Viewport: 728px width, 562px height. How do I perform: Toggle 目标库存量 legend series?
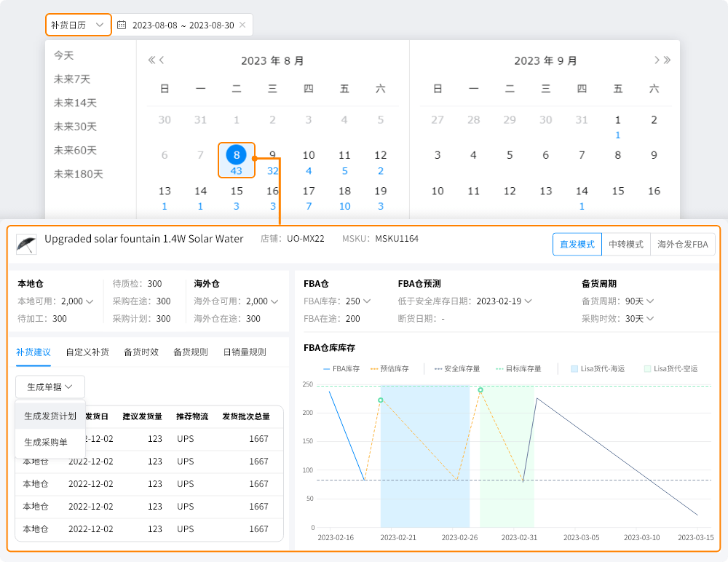click(x=518, y=369)
